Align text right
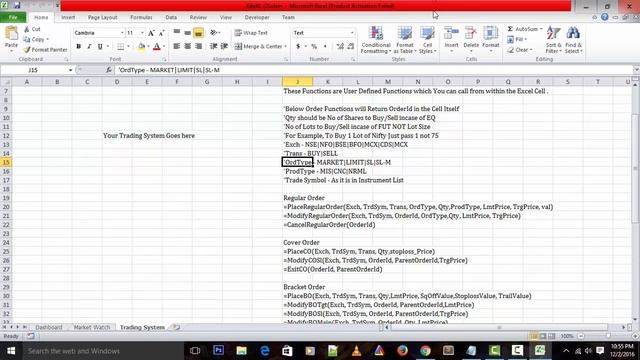The height and width of the screenshot is (360, 640). pyautogui.click(x=198, y=47)
